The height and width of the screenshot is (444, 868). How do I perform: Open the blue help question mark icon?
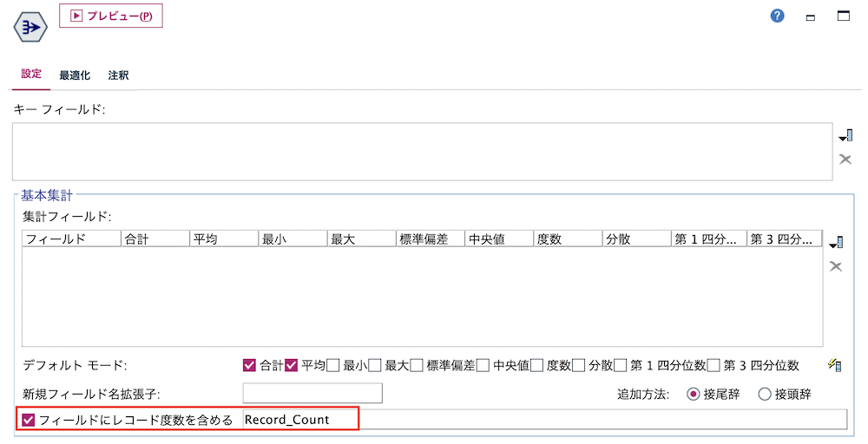(x=777, y=16)
